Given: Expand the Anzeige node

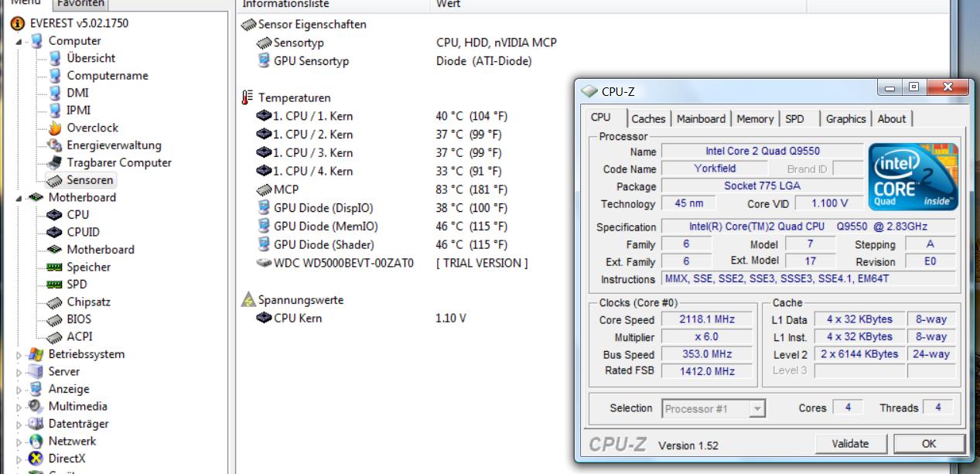Looking at the screenshot, I should [x=21, y=389].
